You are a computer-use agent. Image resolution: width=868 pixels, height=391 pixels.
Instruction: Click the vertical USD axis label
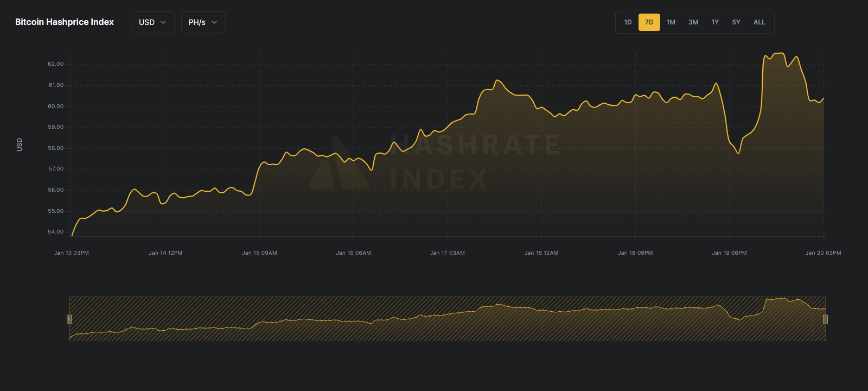20,144
